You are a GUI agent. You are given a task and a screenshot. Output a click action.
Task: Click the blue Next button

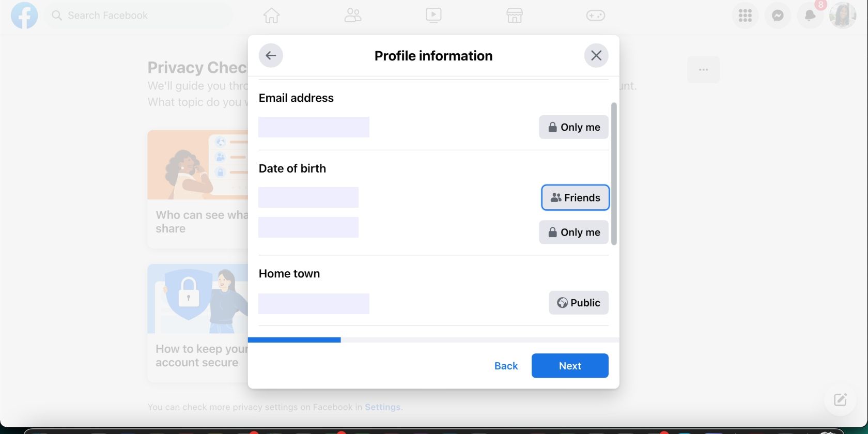pos(570,366)
